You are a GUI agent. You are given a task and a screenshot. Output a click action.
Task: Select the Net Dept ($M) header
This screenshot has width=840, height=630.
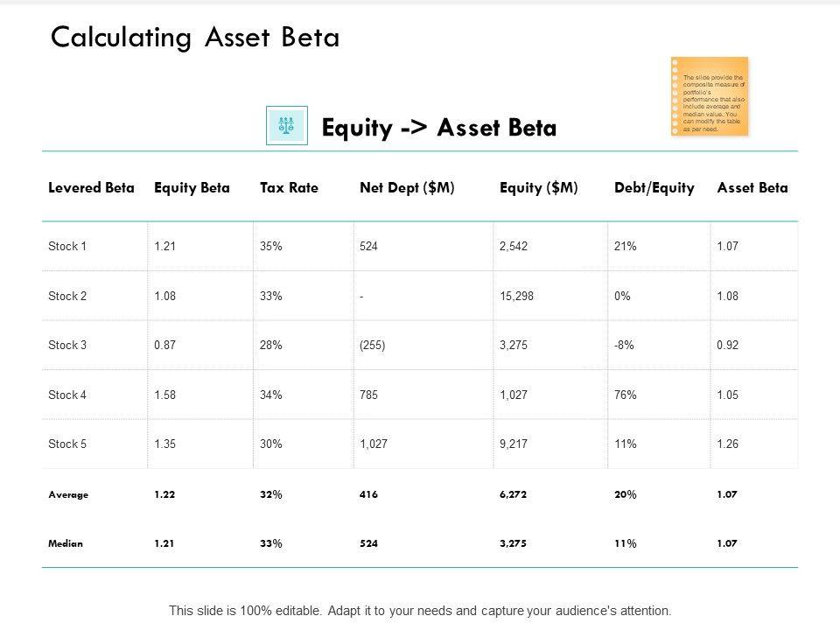(x=407, y=187)
